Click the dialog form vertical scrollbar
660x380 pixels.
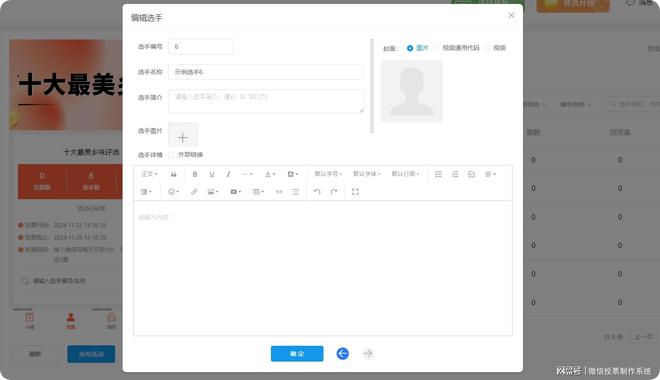(x=372, y=86)
